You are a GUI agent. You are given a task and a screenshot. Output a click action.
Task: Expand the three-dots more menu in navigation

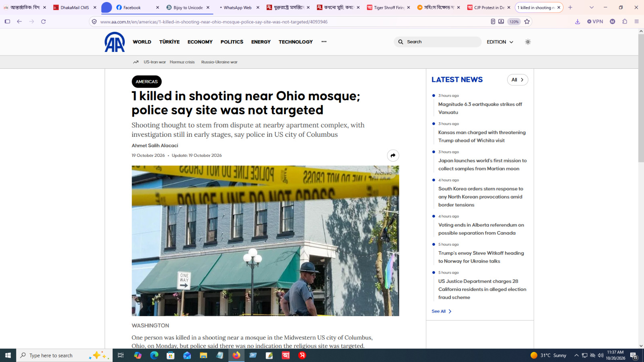tap(324, 41)
